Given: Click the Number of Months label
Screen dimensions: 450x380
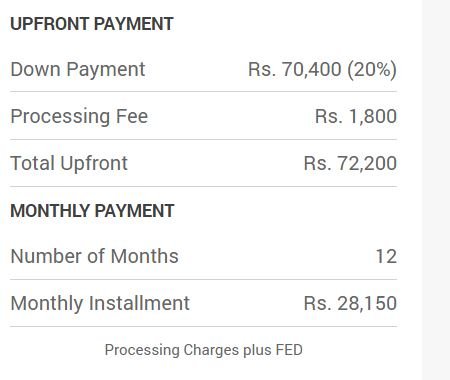Looking at the screenshot, I should [x=94, y=256].
